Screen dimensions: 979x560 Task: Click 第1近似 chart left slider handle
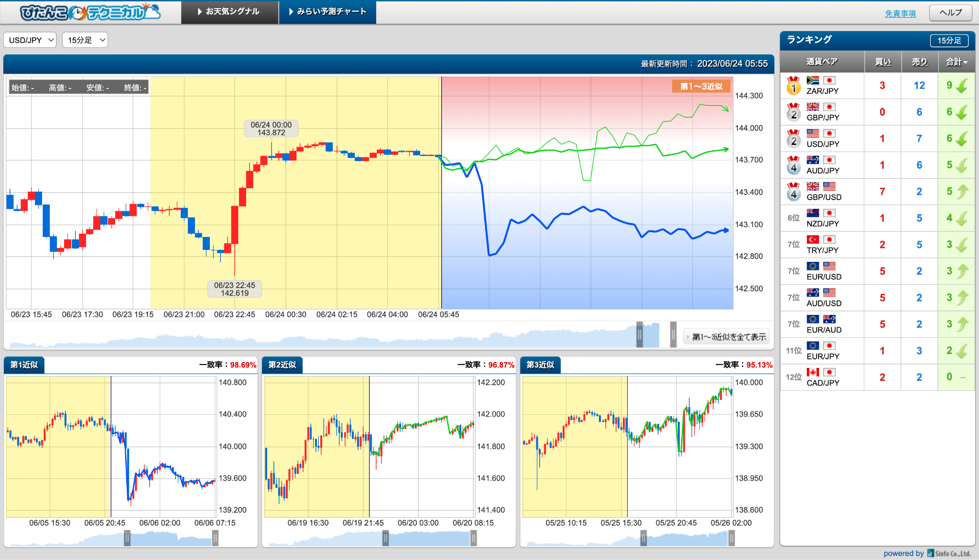[x=127, y=538]
